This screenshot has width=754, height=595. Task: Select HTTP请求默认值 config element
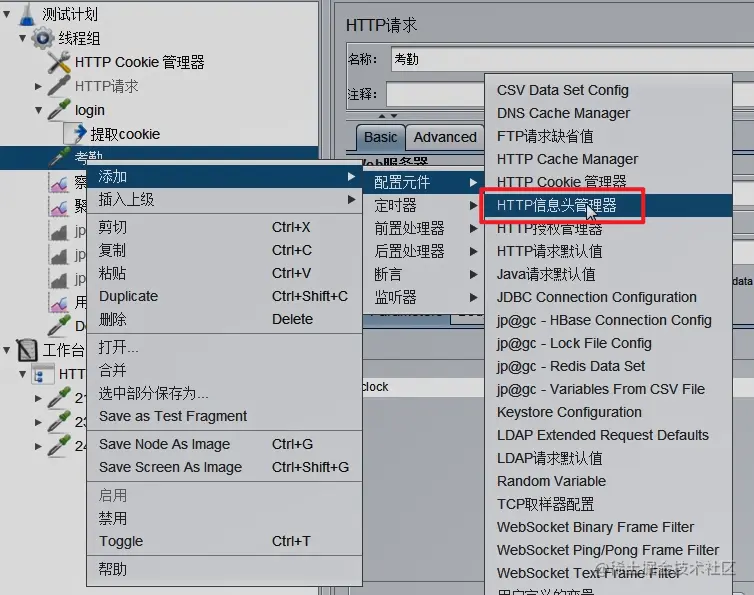[x=608, y=251]
